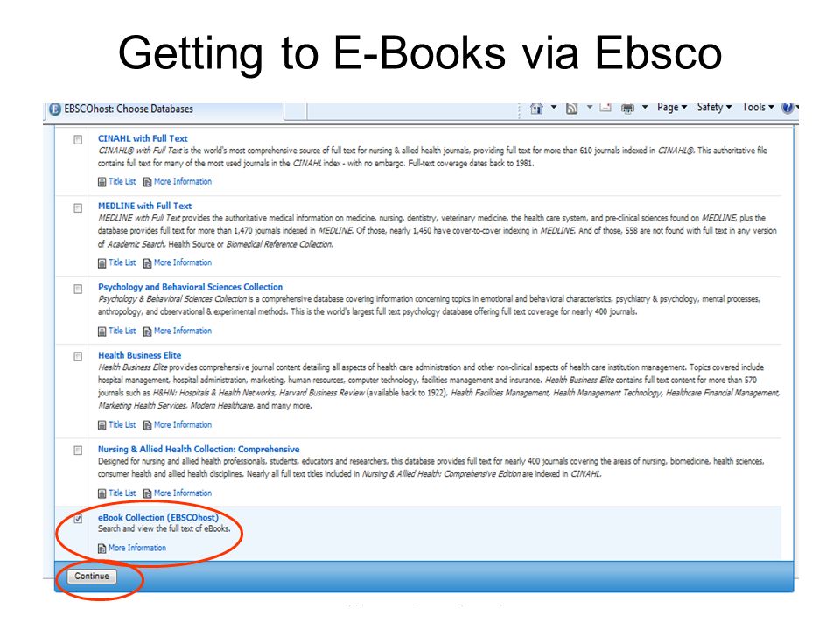Viewport: 840px width, 630px height.
Task: Open More Information link under Psychology Collection
Action: [183, 331]
